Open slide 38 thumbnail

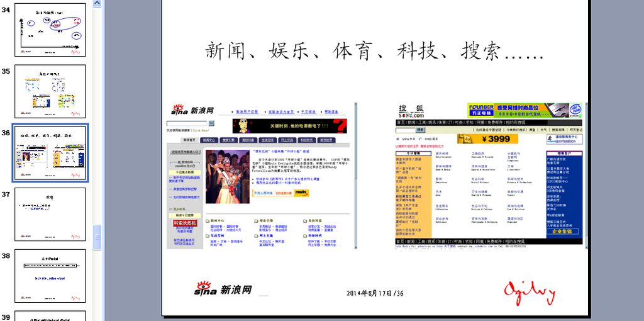click(50, 276)
